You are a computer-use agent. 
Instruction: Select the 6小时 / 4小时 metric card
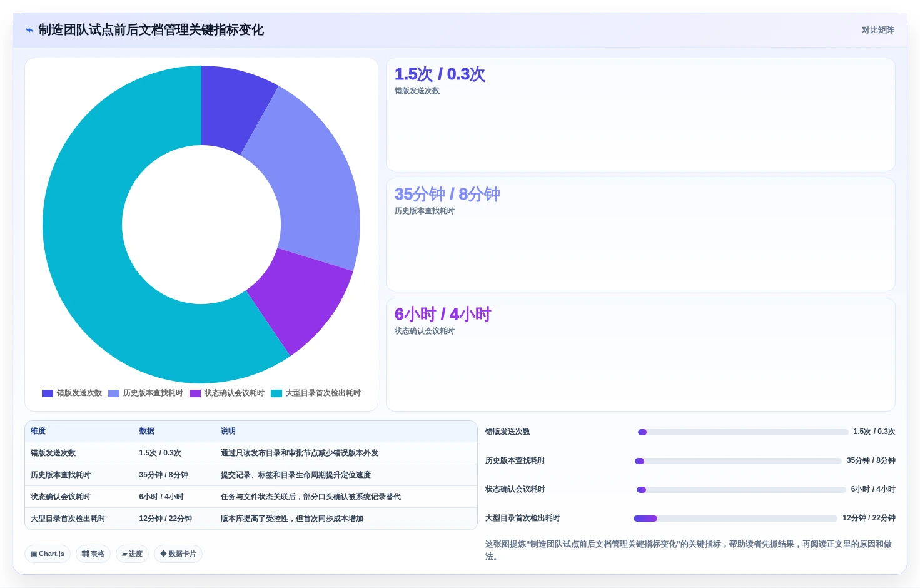[x=640, y=355]
